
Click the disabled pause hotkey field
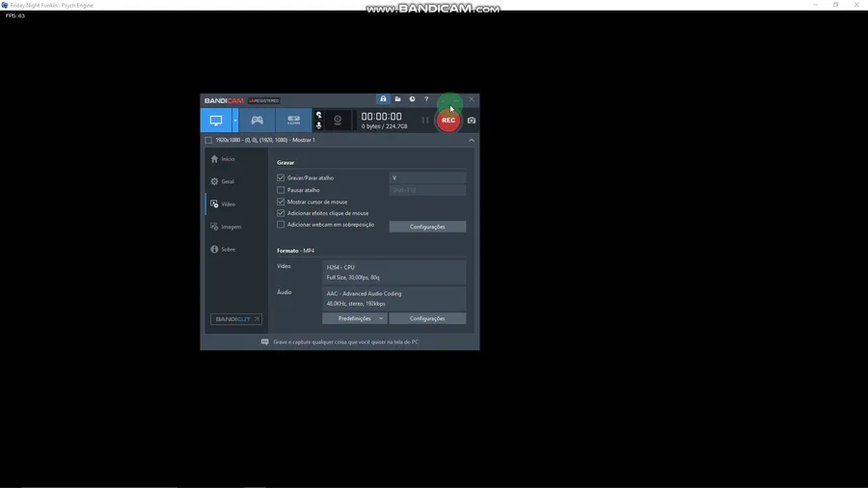click(427, 190)
